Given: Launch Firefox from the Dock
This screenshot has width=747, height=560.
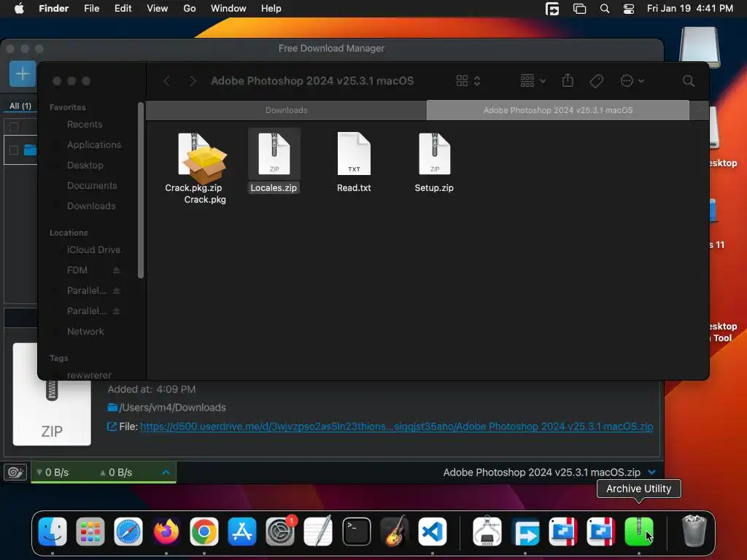Looking at the screenshot, I should coord(166,532).
